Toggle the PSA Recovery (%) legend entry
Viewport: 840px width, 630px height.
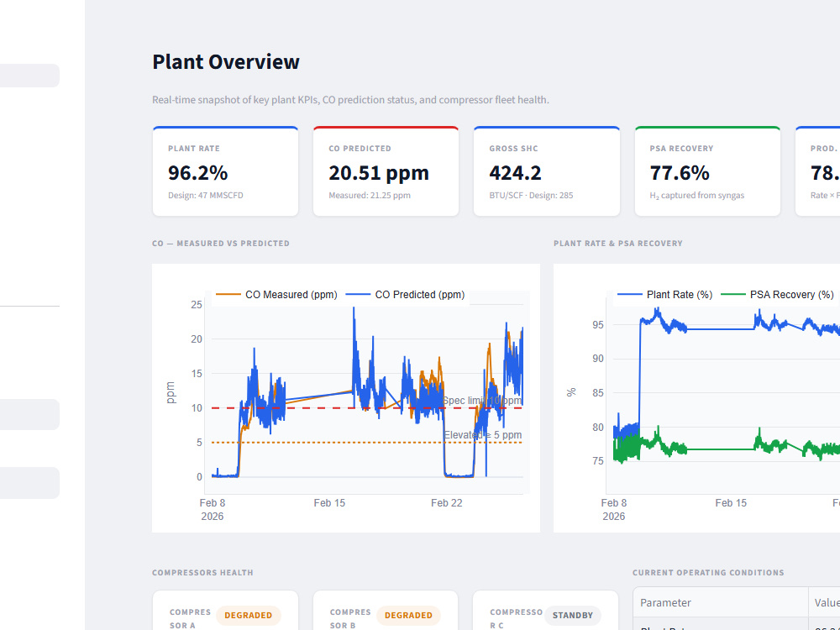tap(777, 295)
